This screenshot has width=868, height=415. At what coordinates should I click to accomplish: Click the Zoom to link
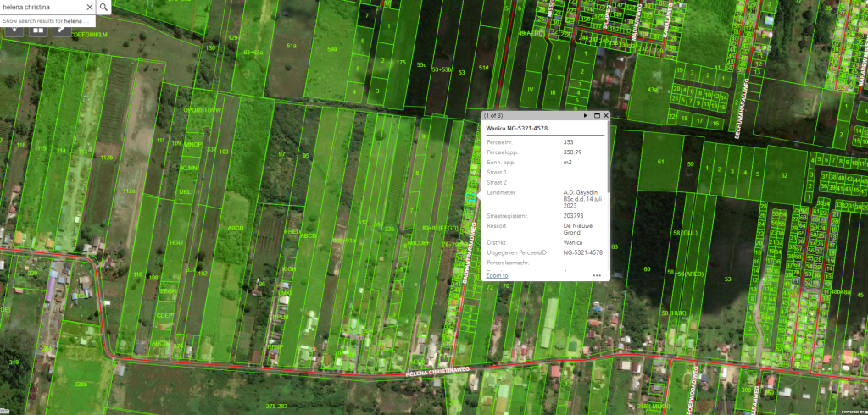tap(496, 275)
